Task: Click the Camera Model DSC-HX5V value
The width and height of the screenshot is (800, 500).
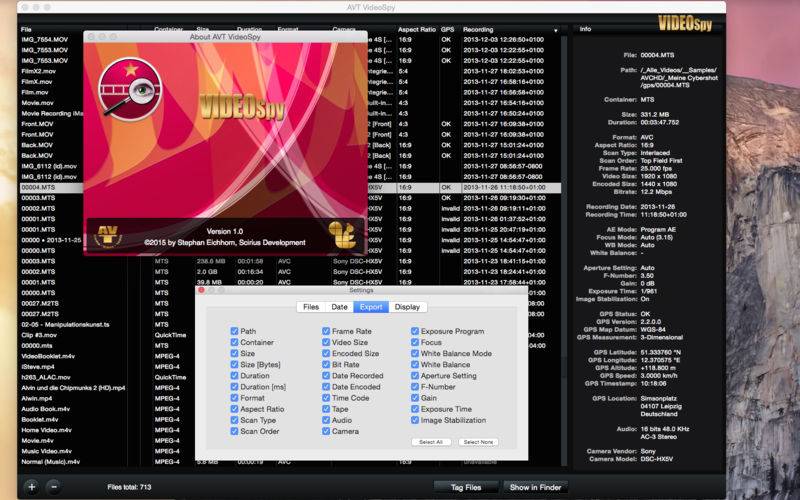Action: 657,459
